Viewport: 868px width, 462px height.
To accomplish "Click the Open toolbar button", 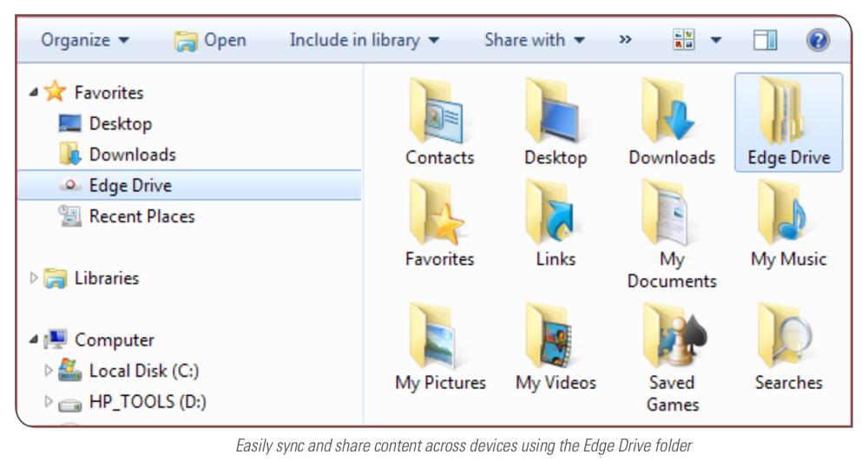I will tap(210, 40).
